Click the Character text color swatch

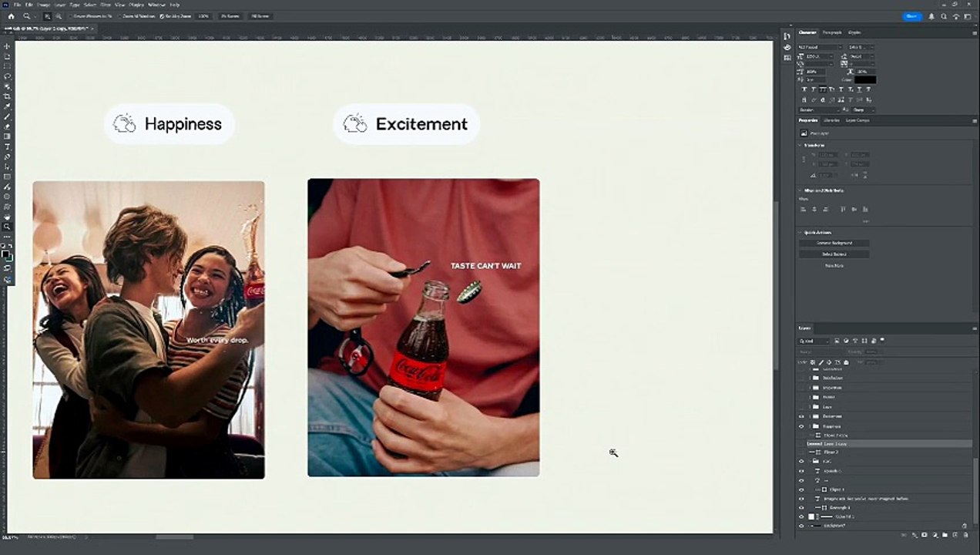[865, 79]
